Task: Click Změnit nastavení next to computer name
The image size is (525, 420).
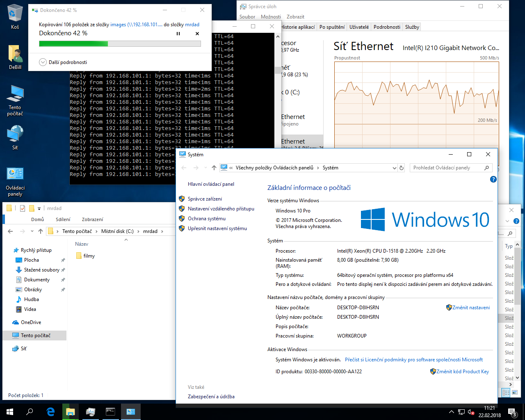Action: (x=471, y=308)
